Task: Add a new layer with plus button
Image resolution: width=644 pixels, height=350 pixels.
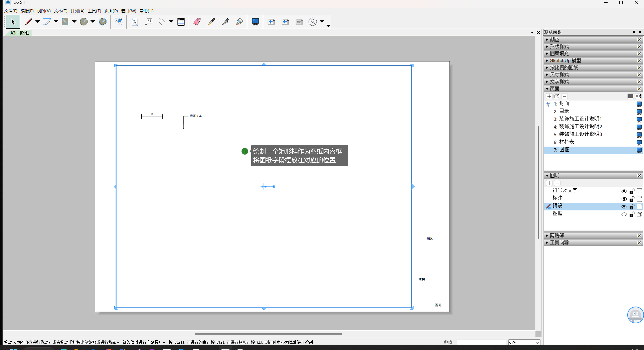Action: pos(549,183)
